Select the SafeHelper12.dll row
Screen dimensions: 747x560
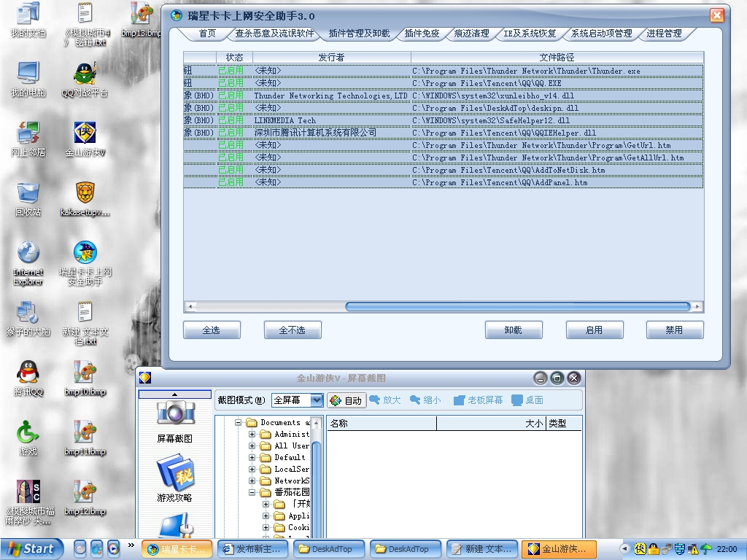pyautogui.click(x=443, y=120)
